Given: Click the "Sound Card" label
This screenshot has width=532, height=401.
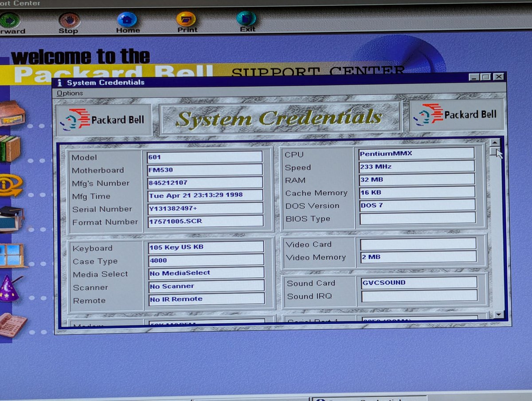Looking at the screenshot, I should coord(311,283).
